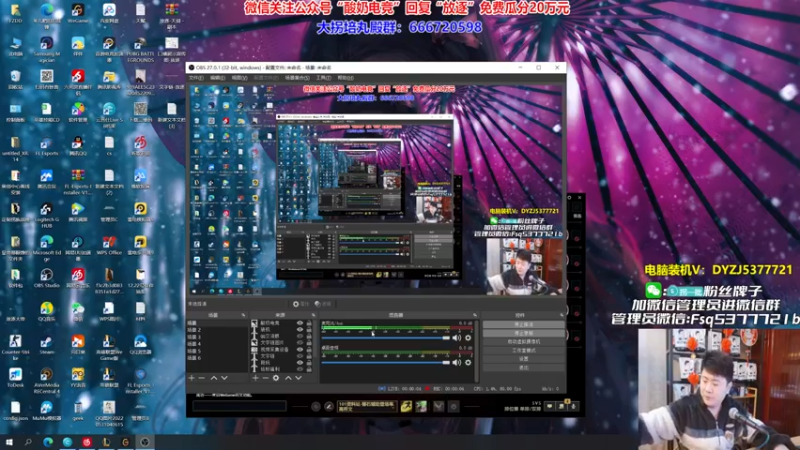Screen dimensions: 800x450
Task: Toggle visibility eye of the last source row
Action: [x=300, y=369]
